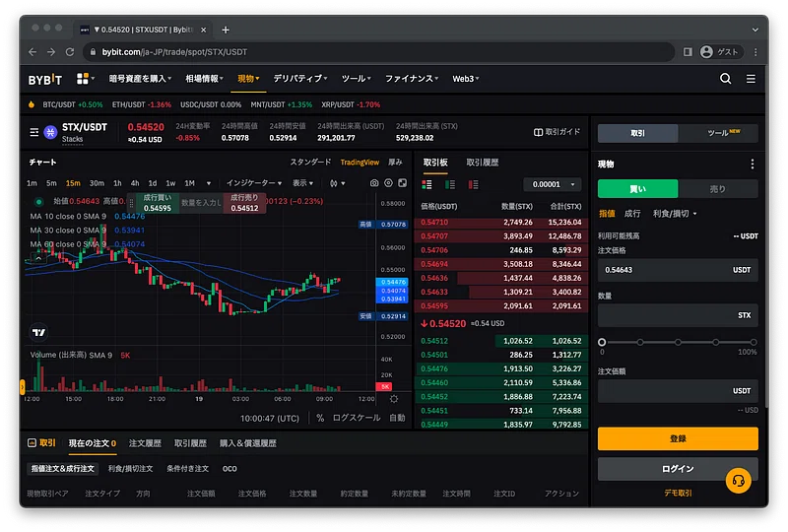Click the login (ログイン) button
Viewport: 788px width, 532px height.
coord(678,469)
